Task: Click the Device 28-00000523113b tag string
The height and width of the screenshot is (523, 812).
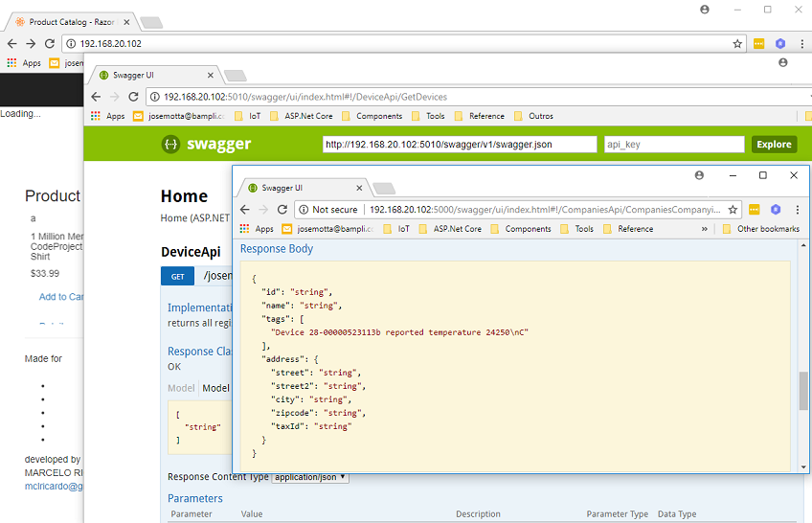Action: tap(399, 332)
